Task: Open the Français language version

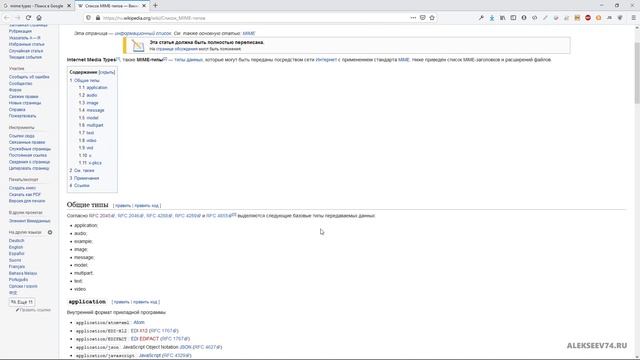Action: (x=17, y=267)
